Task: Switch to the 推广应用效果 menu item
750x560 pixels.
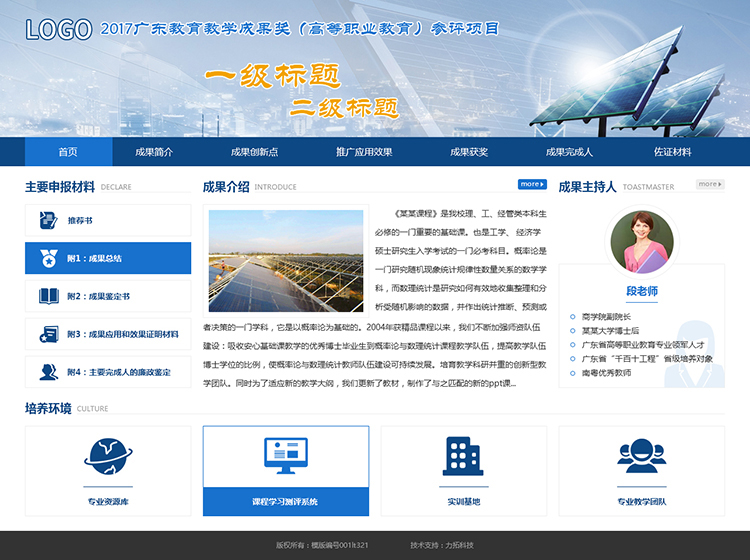Action: (x=364, y=152)
